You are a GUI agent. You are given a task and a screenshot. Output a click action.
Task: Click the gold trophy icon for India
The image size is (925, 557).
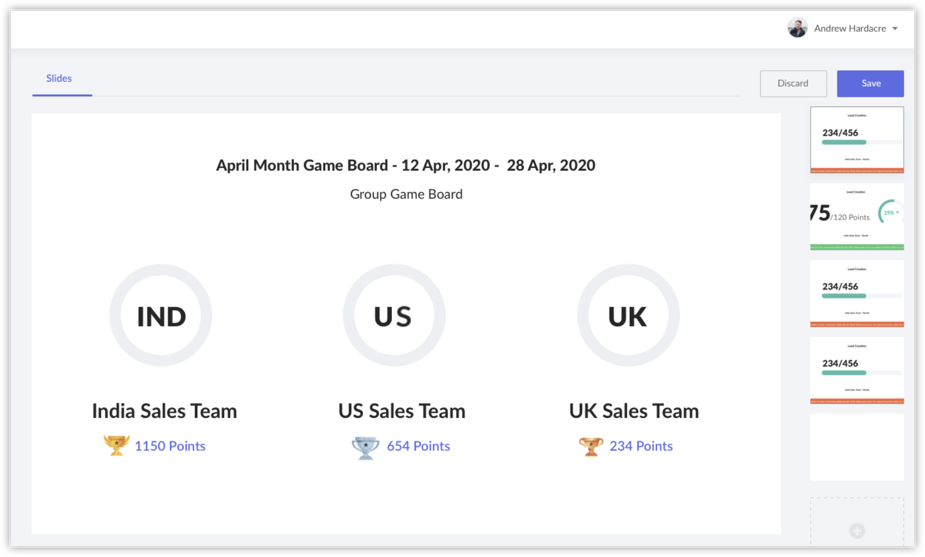(x=116, y=445)
